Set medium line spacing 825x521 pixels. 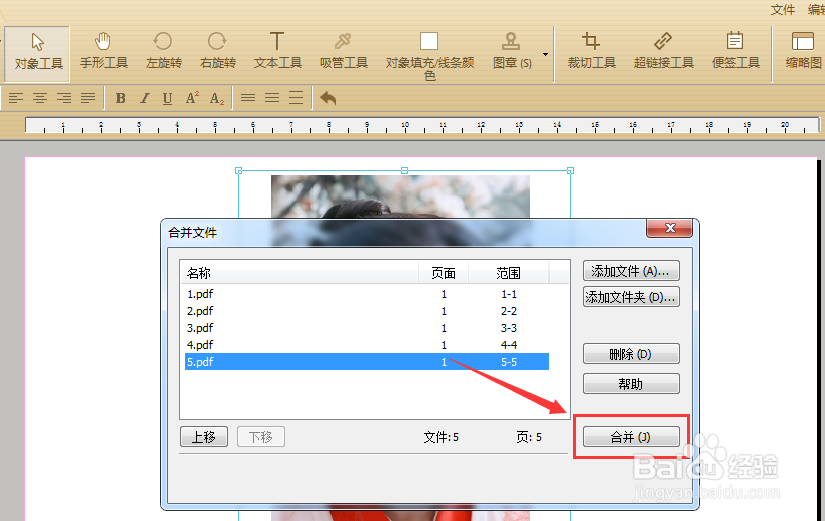click(272, 98)
